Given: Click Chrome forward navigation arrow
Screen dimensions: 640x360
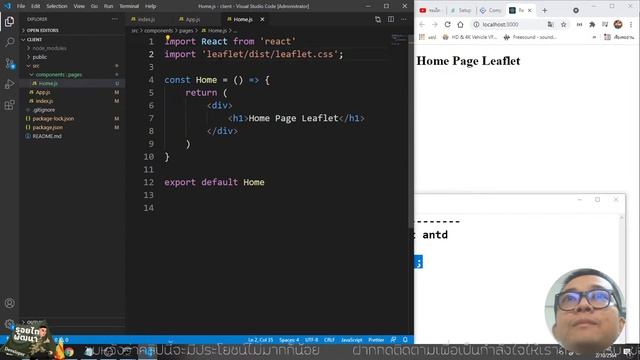Looking at the screenshot, I should pyautogui.click(x=435, y=24).
